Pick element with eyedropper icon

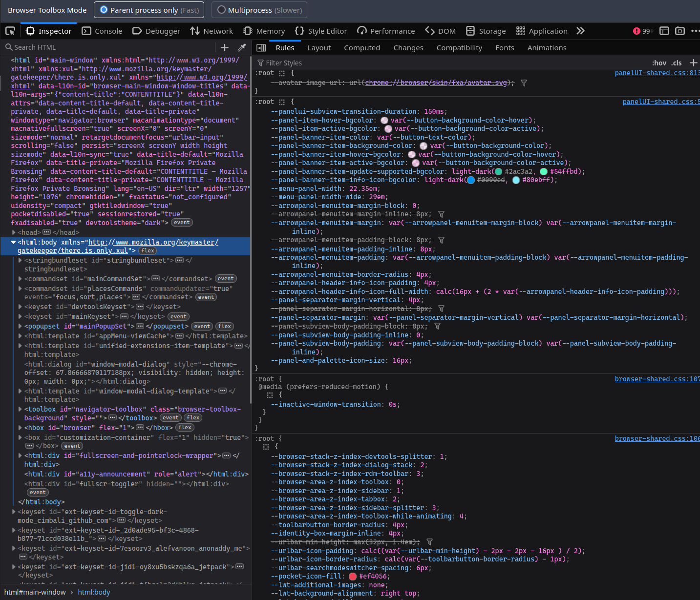[241, 47]
